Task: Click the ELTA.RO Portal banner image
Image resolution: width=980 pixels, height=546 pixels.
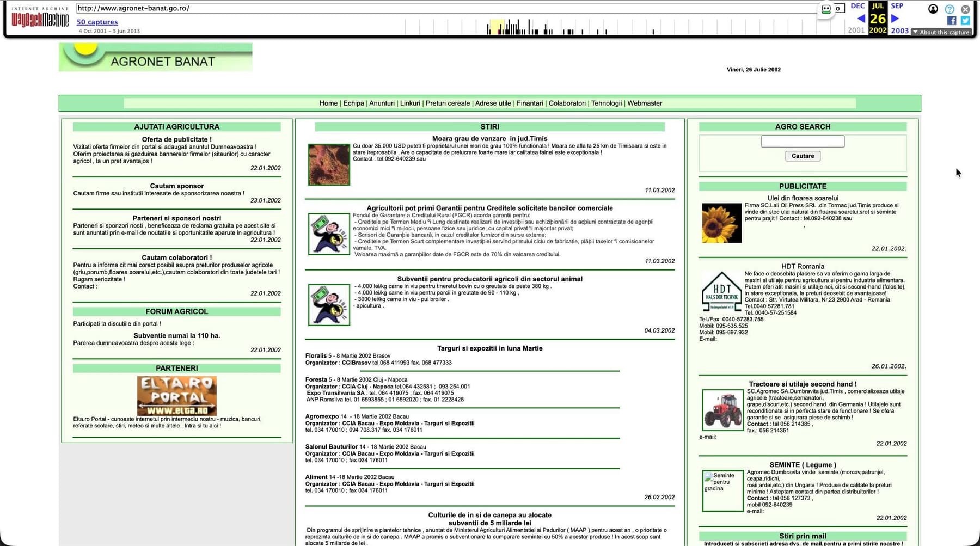Action: point(177,396)
